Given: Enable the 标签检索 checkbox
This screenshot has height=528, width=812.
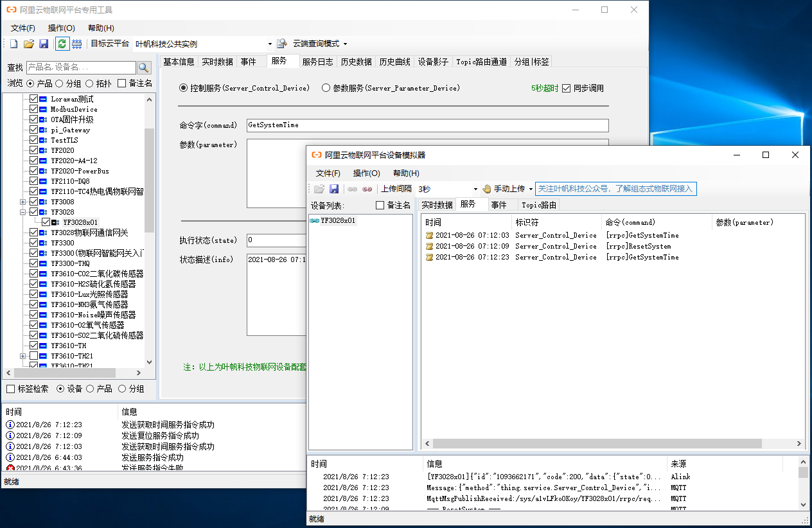Looking at the screenshot, I should point(11,389).
